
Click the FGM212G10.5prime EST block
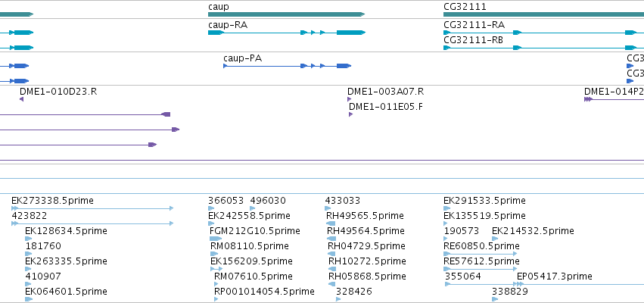216,239
